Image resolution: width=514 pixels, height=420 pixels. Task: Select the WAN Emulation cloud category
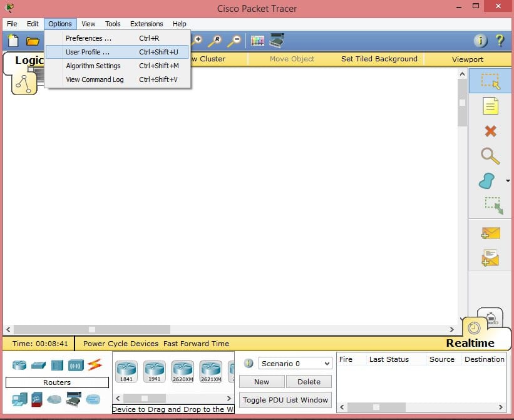(x=54, y=399)
